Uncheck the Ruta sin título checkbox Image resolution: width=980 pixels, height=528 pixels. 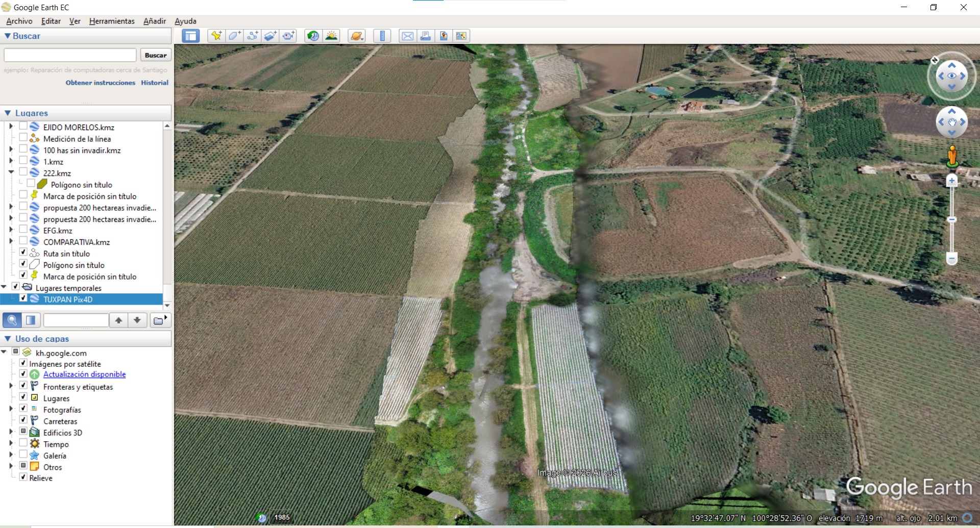coord(23,252)
